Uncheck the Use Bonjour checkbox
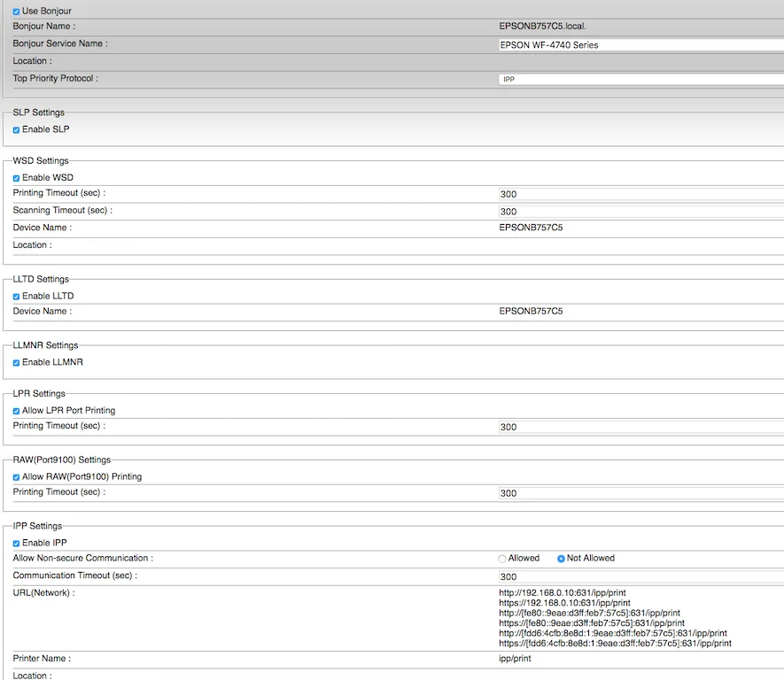 coord(17,12)
